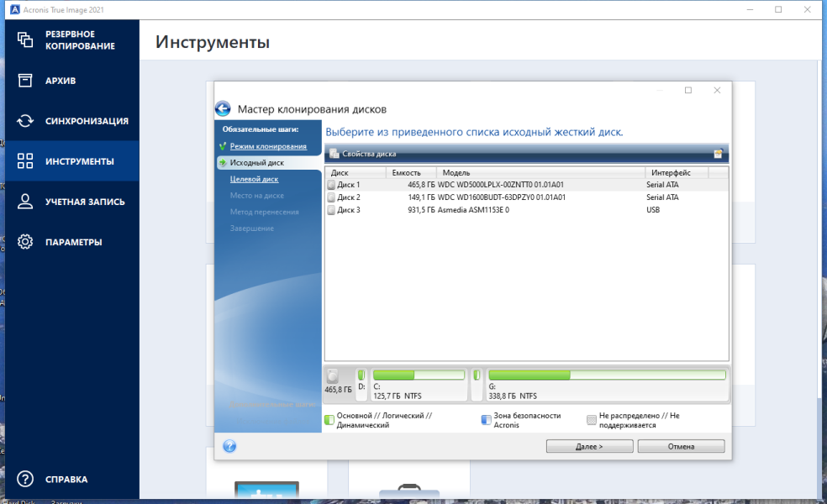Click the Help question mark icon in sidebar
This screenshot has height=504, width=827.
(x=24, y=479)
